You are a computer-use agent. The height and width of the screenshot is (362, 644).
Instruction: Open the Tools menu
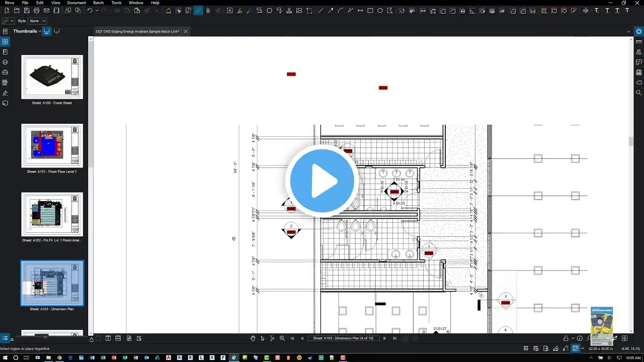coord(116,3)
